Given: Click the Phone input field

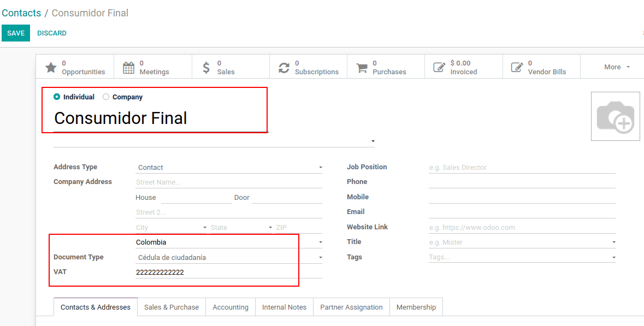Looking at the screenshot, I should point(522,182).
